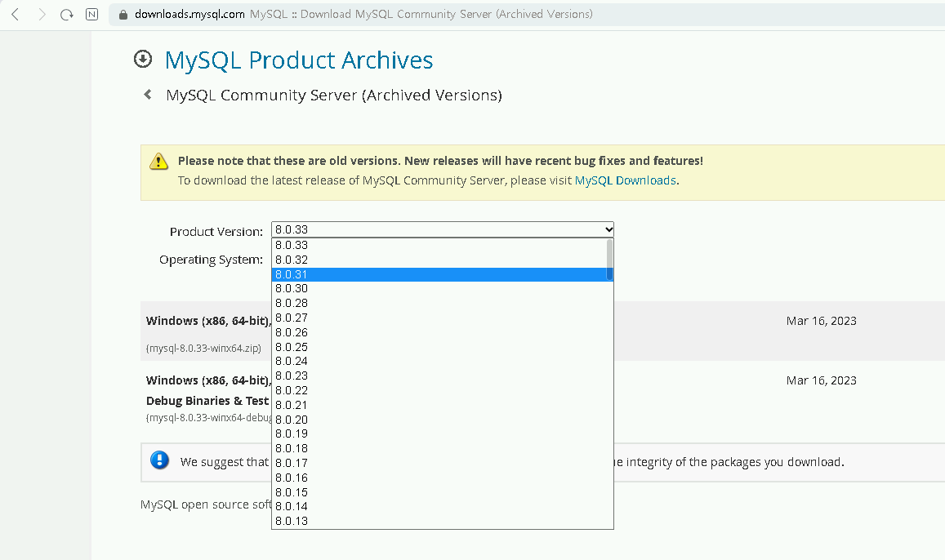Choose the 8.0.14 list entry
This screenshot has height=560, width=945.
[439, 506]
